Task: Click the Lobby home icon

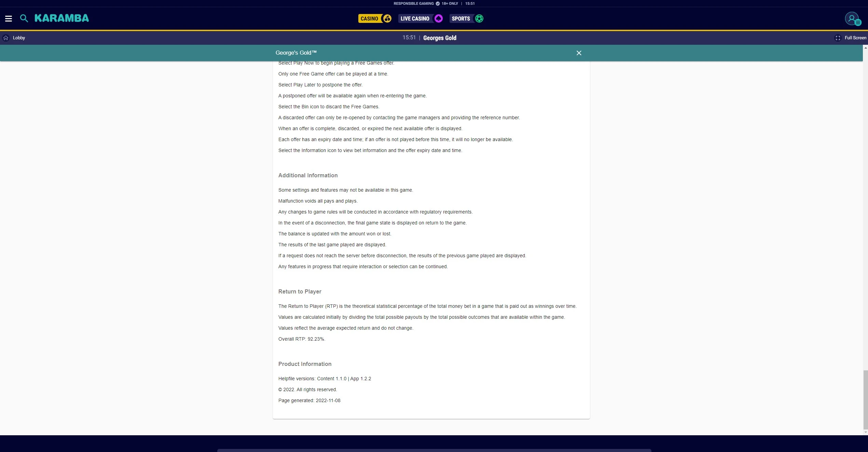Action: pyautogui.click(x=6, y=38)
